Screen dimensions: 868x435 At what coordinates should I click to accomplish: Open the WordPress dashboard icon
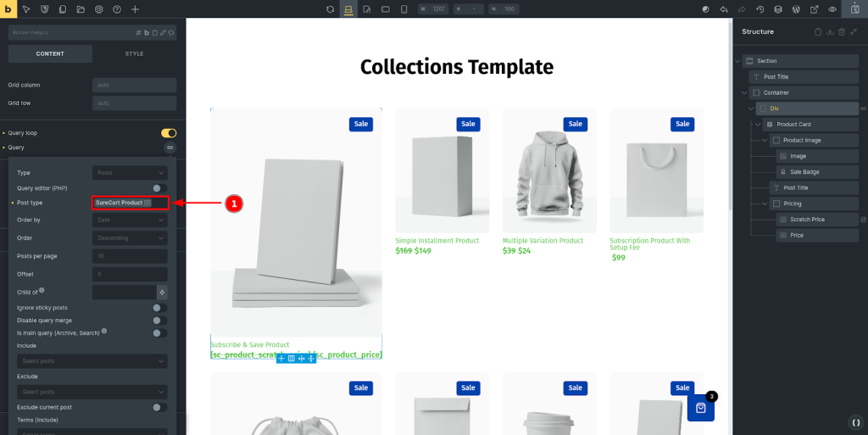click(796, 8)
